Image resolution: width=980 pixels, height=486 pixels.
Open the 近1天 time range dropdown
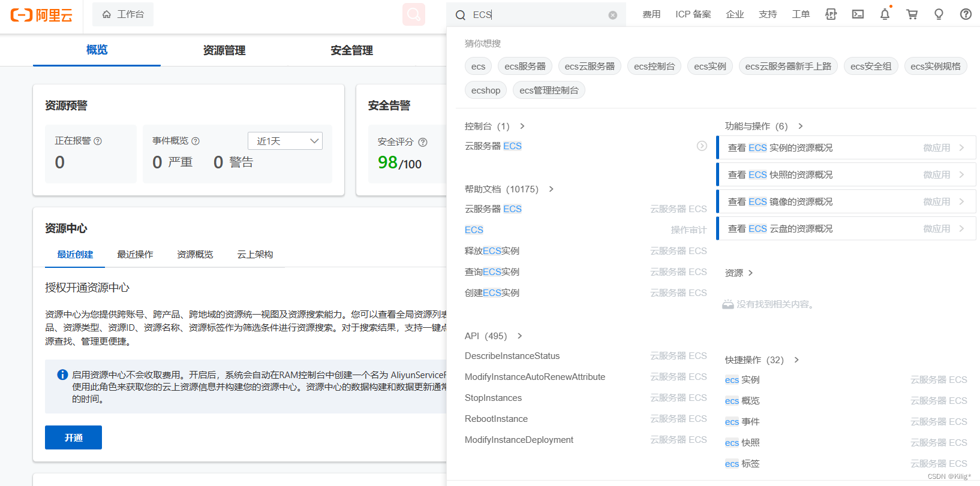(285, 141)
